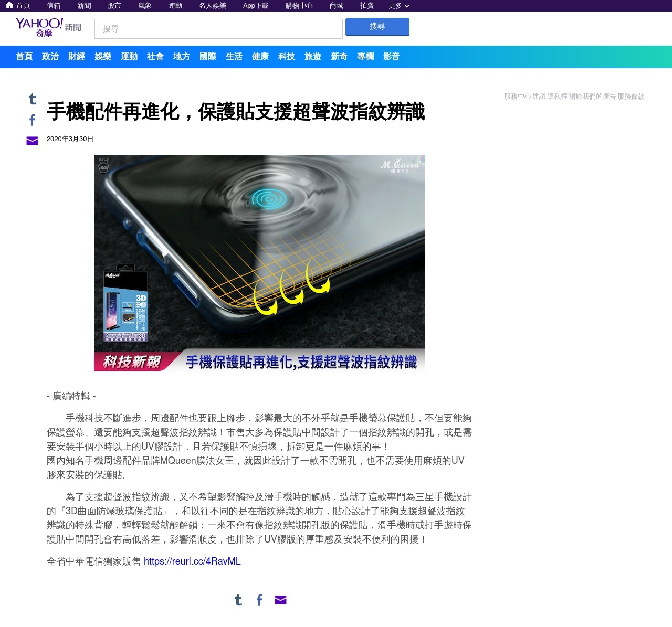Viewport: 672px width, 627px height.
Task: Click the blue 搜尋 button
Action: click(x=377, y=27)
